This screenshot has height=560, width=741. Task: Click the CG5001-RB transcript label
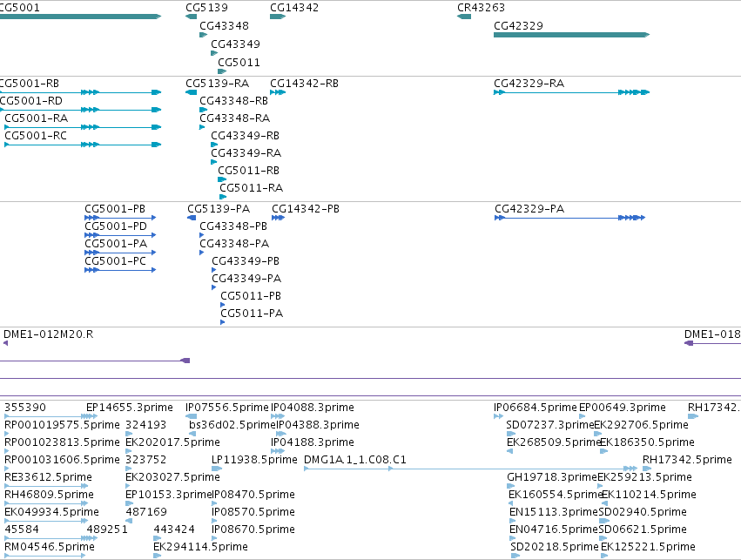30,84
